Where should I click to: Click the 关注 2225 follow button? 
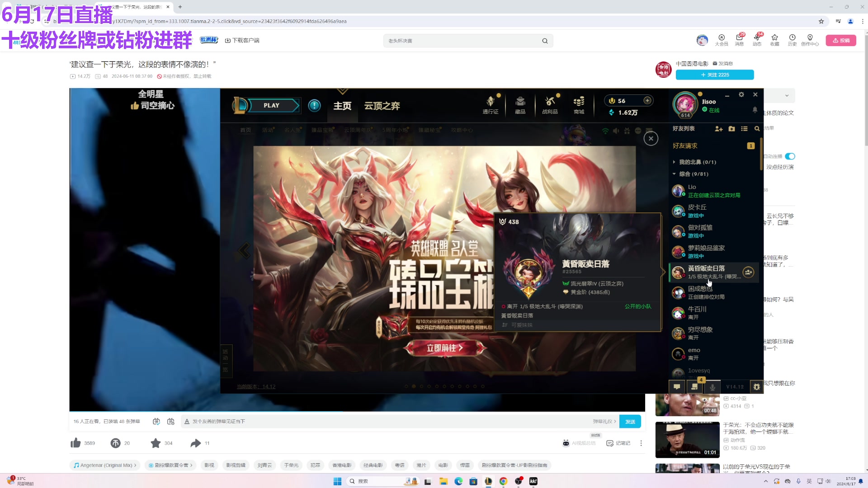pos(714,75)
